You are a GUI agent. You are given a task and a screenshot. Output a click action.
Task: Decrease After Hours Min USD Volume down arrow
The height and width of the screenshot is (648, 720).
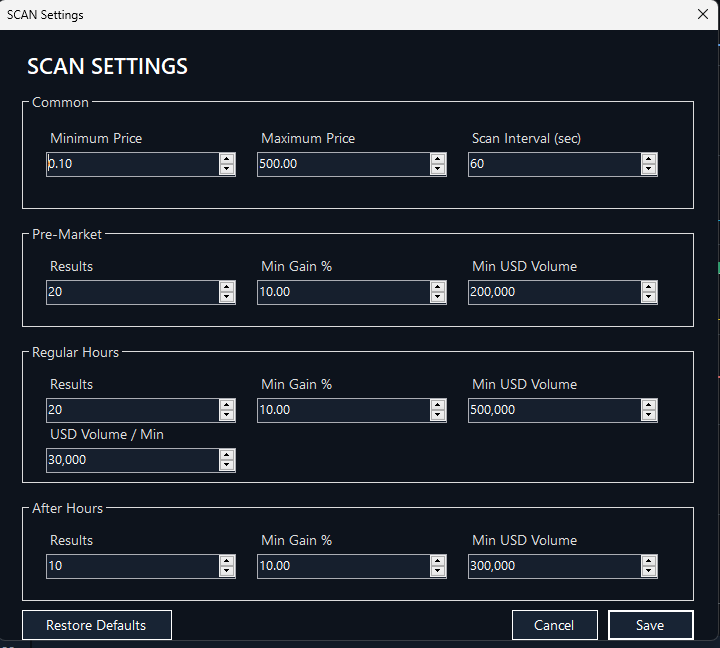tap(648, 572)
